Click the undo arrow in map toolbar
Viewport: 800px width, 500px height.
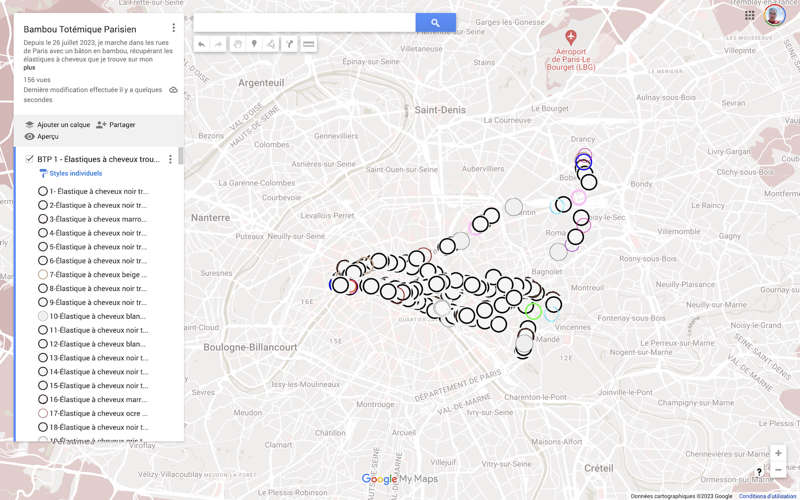[201, 44]
